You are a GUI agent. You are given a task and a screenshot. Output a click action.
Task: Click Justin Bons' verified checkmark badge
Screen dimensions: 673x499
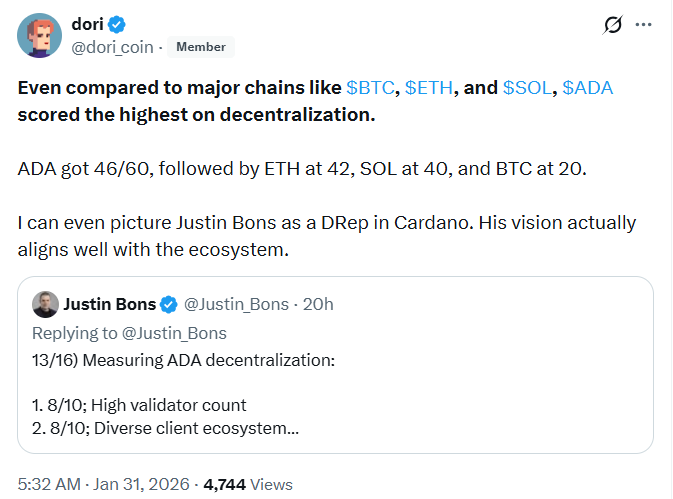[170, 304]
